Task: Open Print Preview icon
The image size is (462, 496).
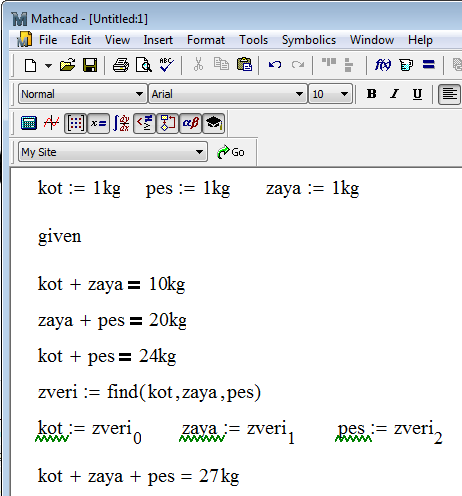Action: 144,65
